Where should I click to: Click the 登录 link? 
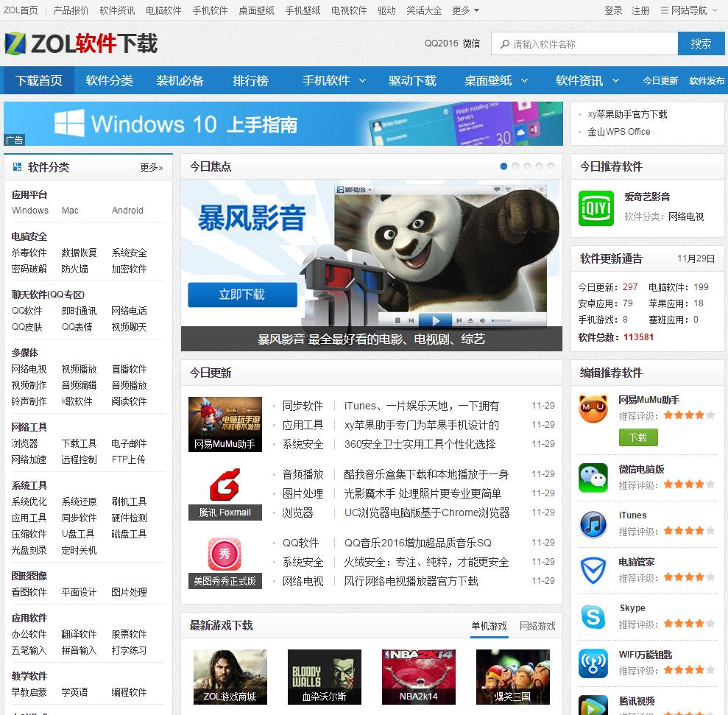(613, 11)
